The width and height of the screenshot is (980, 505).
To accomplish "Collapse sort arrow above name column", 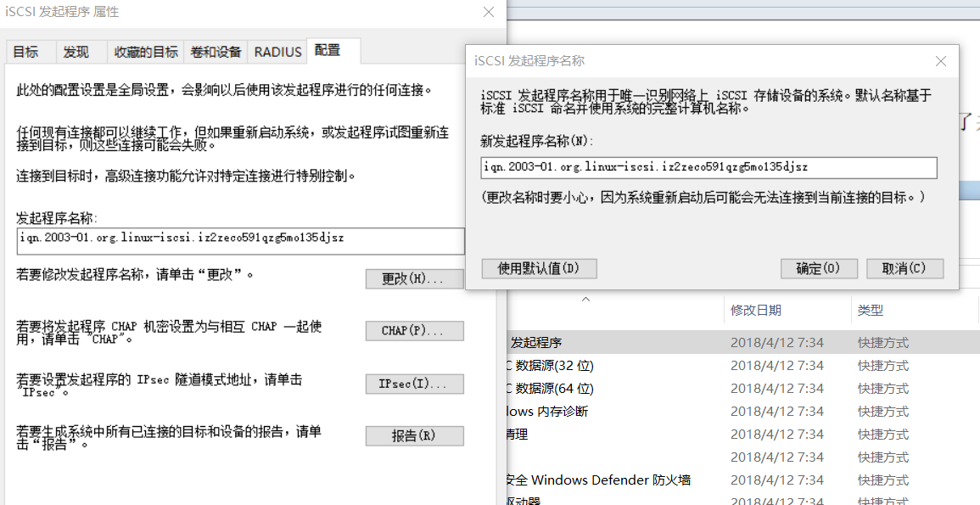I will [585, 300].
